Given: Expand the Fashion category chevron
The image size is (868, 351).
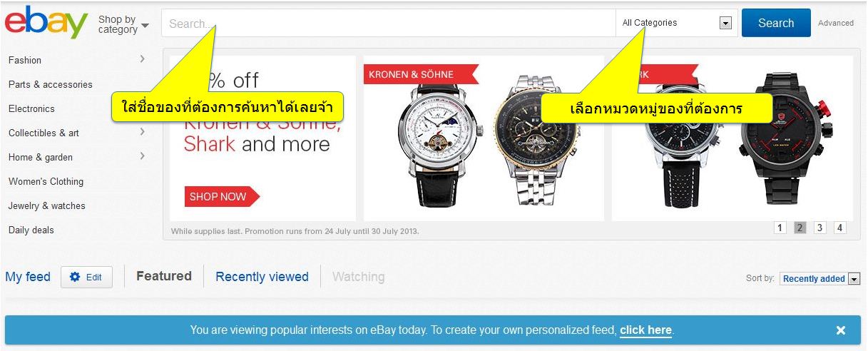Looking at the screenshot, I should pos(143,58).
